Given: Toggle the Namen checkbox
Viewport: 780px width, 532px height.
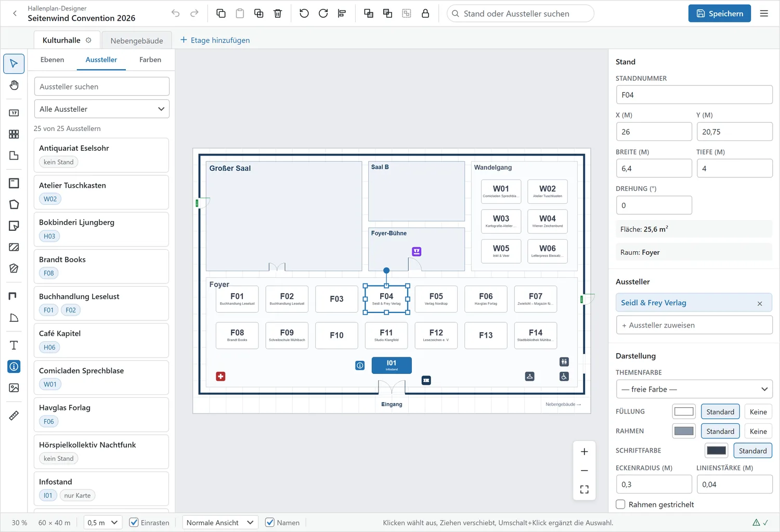Looking at the screenshot, I should click(x=270, y=523).
